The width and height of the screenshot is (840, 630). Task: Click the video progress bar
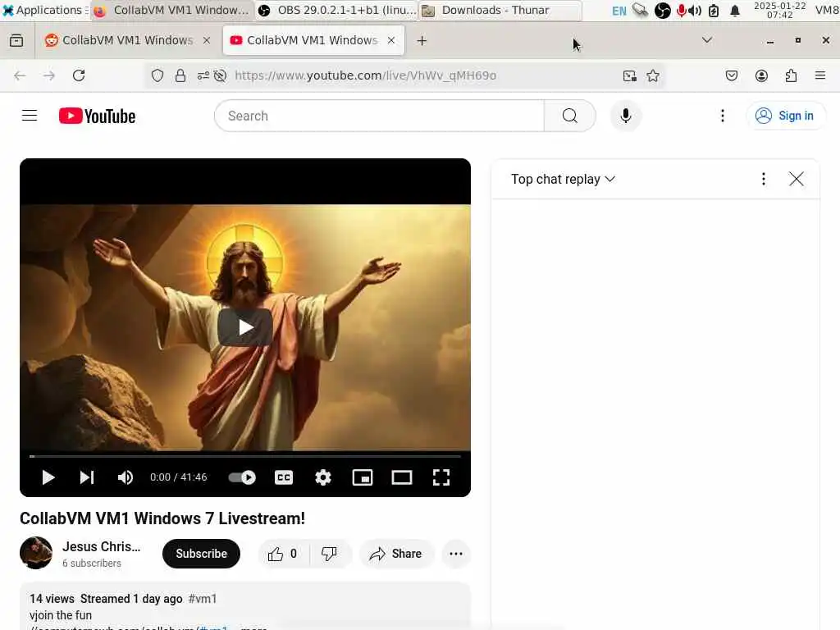(244, 456)
